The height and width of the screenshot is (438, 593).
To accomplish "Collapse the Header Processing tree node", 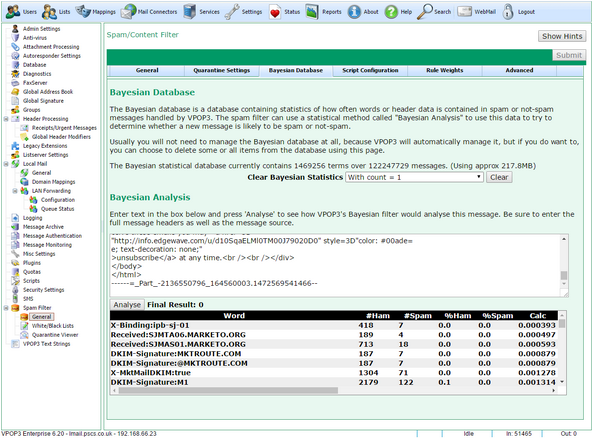I will [6, 119].
